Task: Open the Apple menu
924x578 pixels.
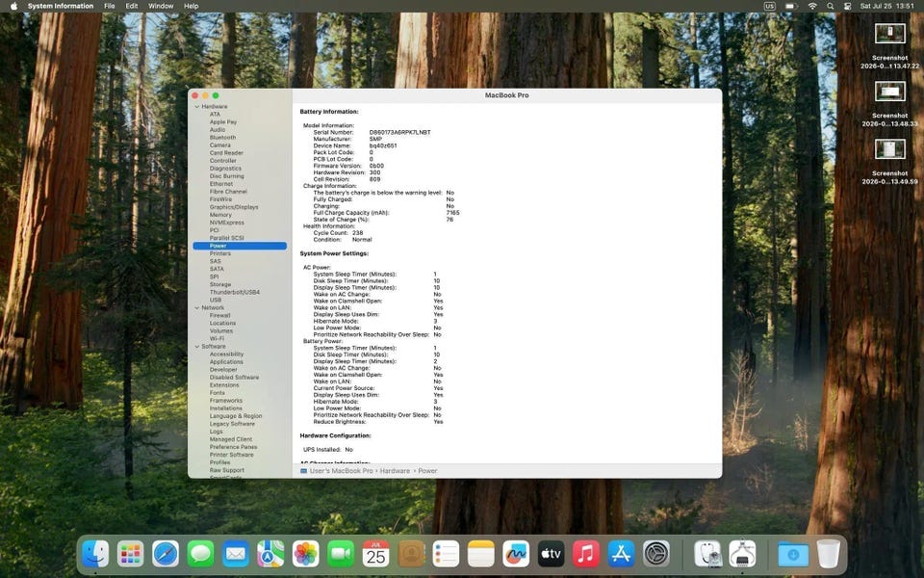Action: 13,6
